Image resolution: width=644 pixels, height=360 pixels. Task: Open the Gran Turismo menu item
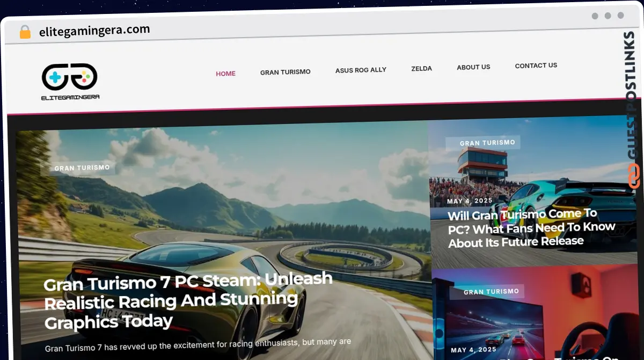point(285,71)
